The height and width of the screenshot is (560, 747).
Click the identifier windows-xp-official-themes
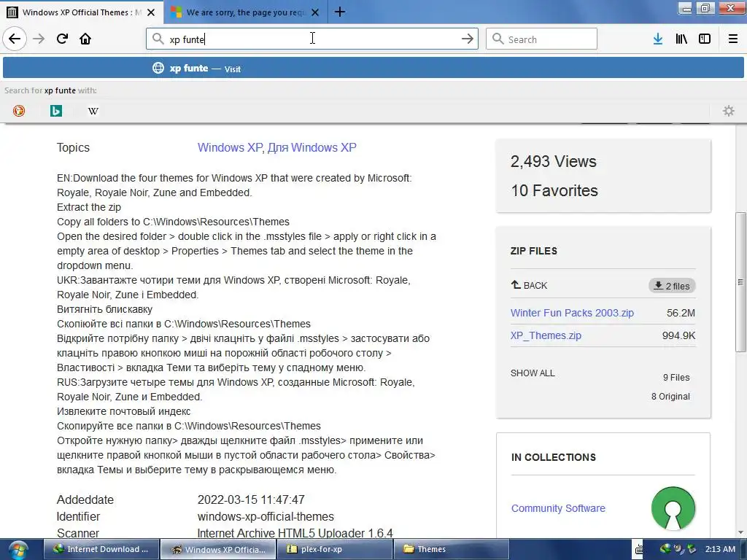(x=266, y=516)
